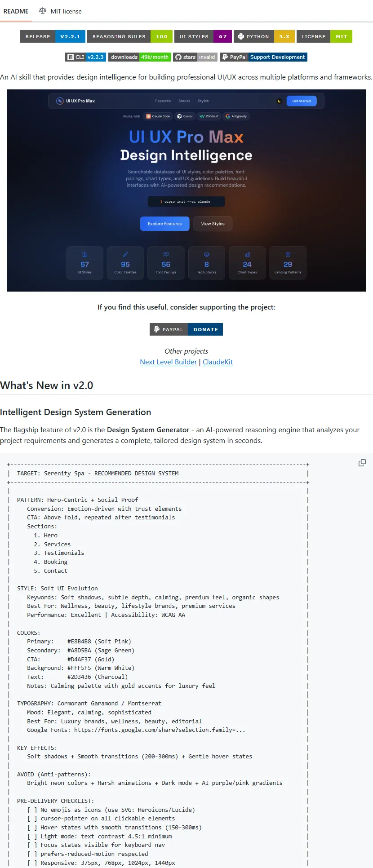Click the Other projects italic text

186,351
